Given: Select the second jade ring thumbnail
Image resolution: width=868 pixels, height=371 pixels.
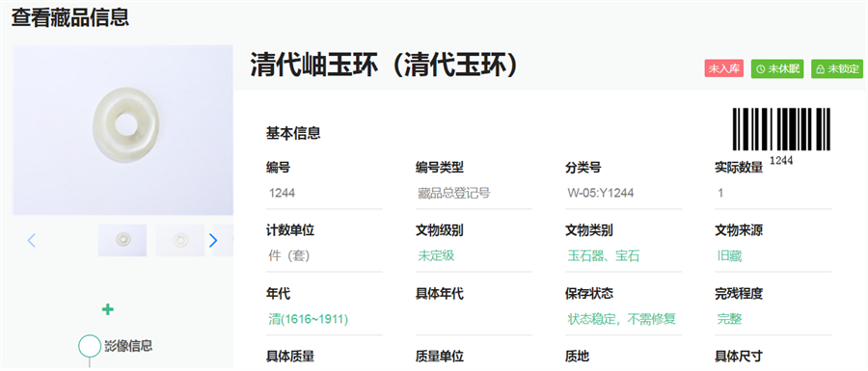Looking at the screenshot, I should coord(180,241).
